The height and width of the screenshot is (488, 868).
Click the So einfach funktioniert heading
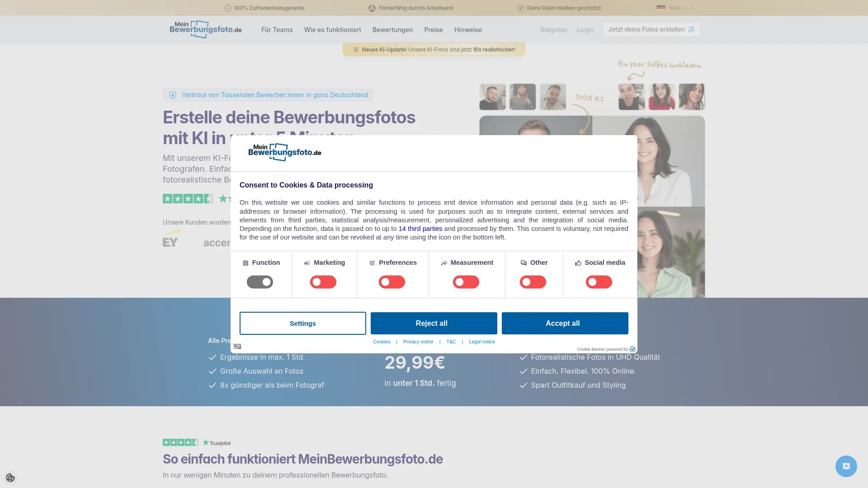click(x=303, y=459)
